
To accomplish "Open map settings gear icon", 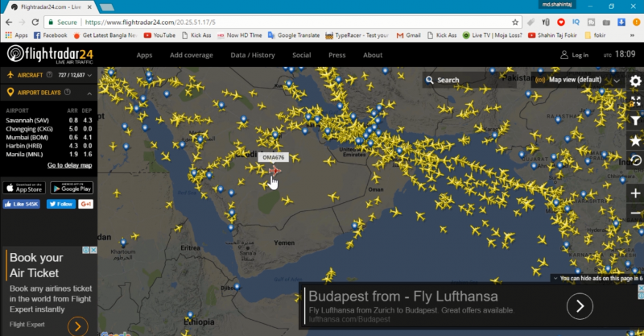I will (635, 81).
